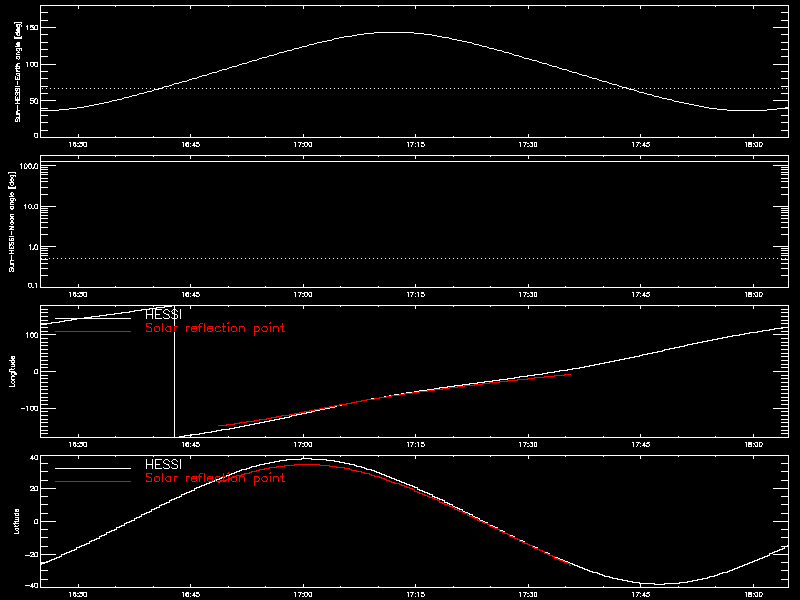
Task: Select HESSI legend text in Longitude plot
Action: point(163,315)
